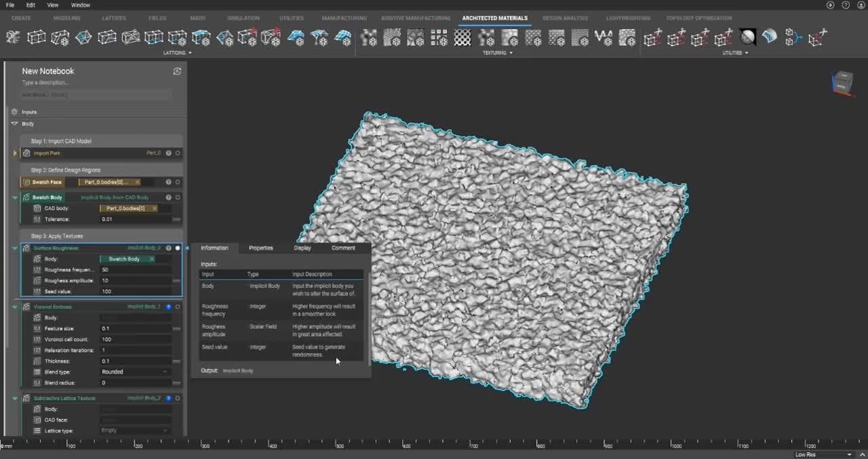This screenshot has width=868, height=459.
Task: Switch to the Topology Optimization ribbon tab
Action: pyautogui.click(x=698, y=18)
